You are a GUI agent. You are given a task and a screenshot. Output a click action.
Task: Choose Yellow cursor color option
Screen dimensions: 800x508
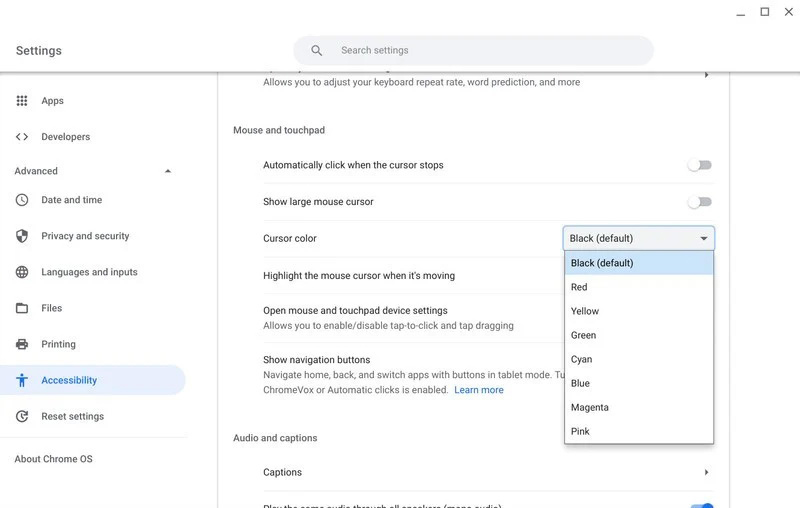[639, 311]
